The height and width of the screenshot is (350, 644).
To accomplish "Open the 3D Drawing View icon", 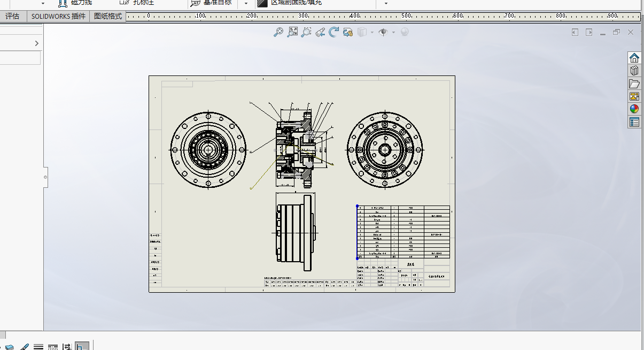I will click(348, 32).
